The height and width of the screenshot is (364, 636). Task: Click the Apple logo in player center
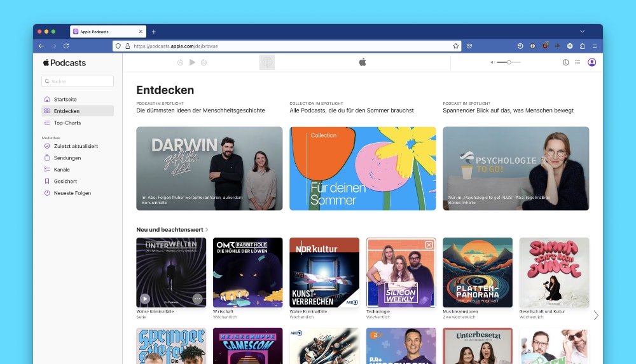pyautogui.click(x=363, y=62)
